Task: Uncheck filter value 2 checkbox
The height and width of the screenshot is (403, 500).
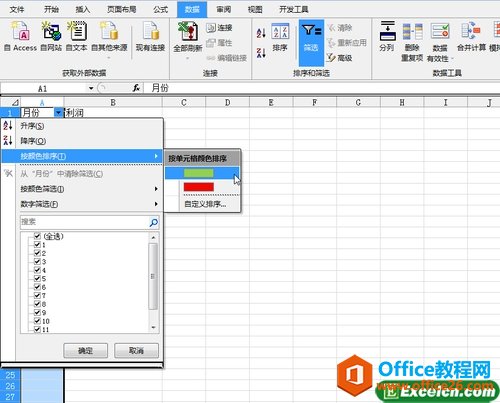Action: (37, 253)
